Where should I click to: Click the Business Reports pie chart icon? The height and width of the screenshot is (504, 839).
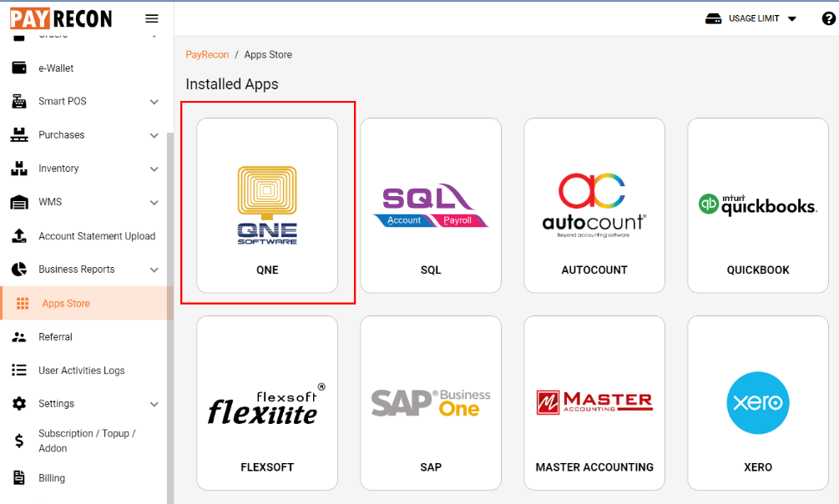point(19,270)
